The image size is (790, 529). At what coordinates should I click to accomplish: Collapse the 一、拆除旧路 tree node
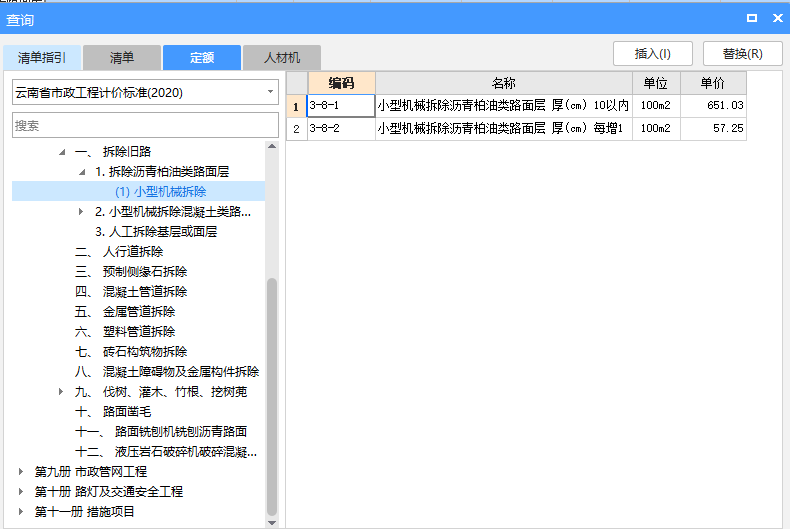[62, 152]
